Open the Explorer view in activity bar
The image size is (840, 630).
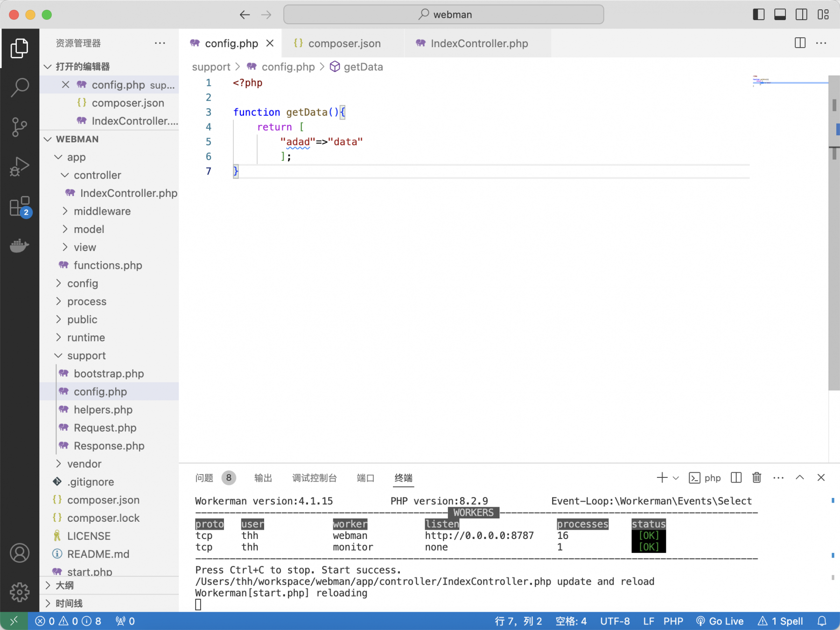coord(19,48)
